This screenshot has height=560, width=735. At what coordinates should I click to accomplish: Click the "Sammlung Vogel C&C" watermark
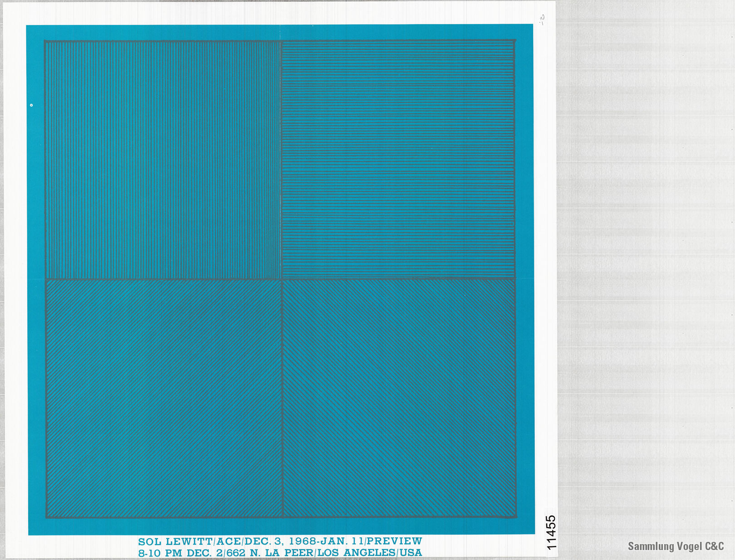tap(675, 546)
